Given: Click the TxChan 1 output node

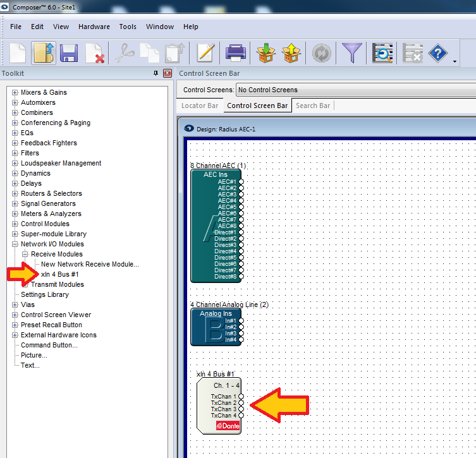Looking at the screenshot, I should click(241, 397).
